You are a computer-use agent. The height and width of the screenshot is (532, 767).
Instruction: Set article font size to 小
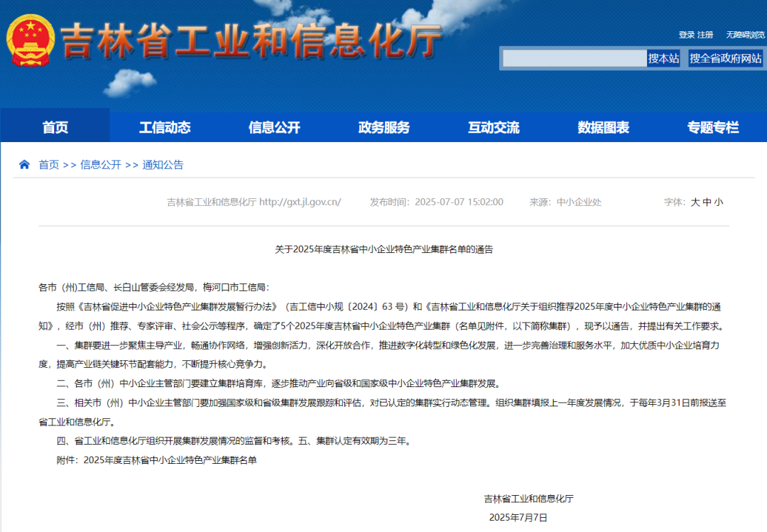click(x=717, y=202)
